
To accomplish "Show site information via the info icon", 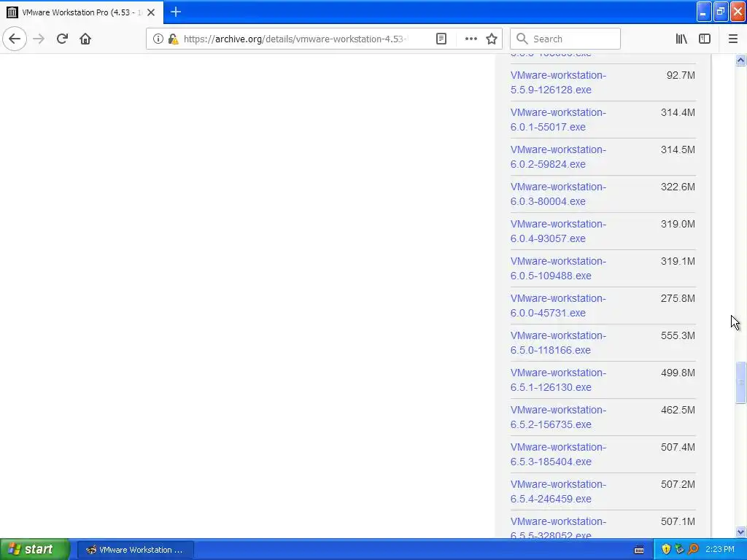I will tap(158, 39).
